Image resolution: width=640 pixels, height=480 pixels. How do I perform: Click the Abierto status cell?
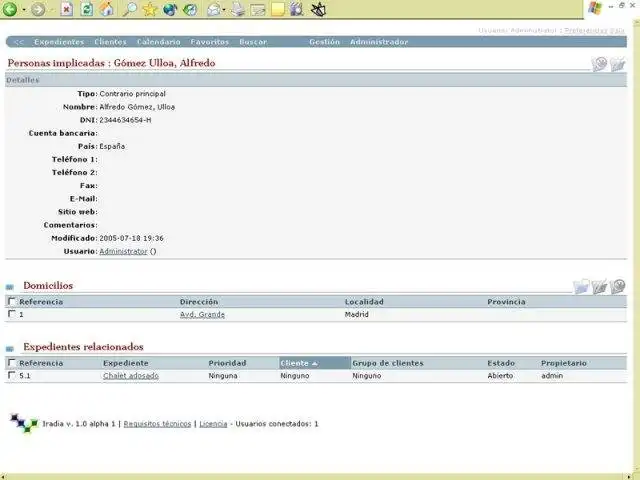[x=500, y=376]
